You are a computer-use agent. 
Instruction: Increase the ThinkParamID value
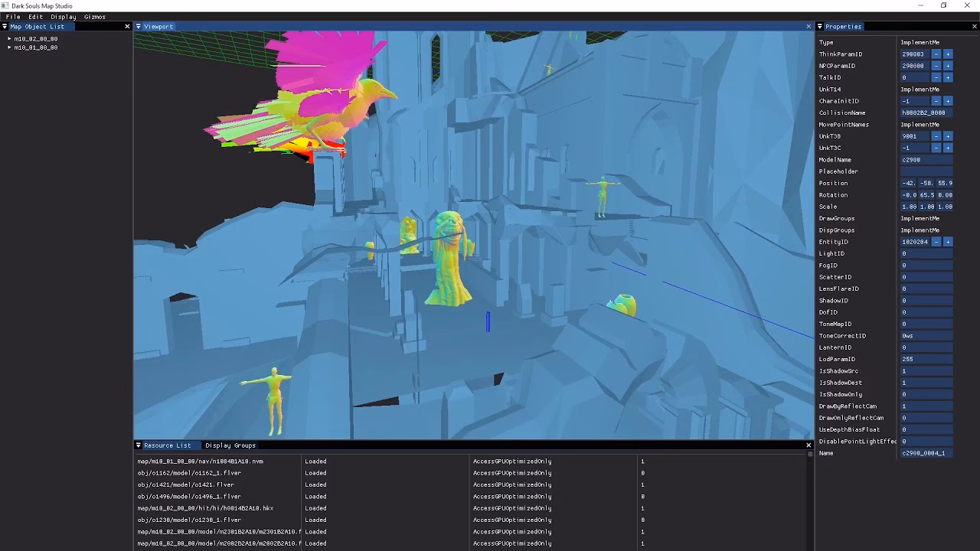948,54
